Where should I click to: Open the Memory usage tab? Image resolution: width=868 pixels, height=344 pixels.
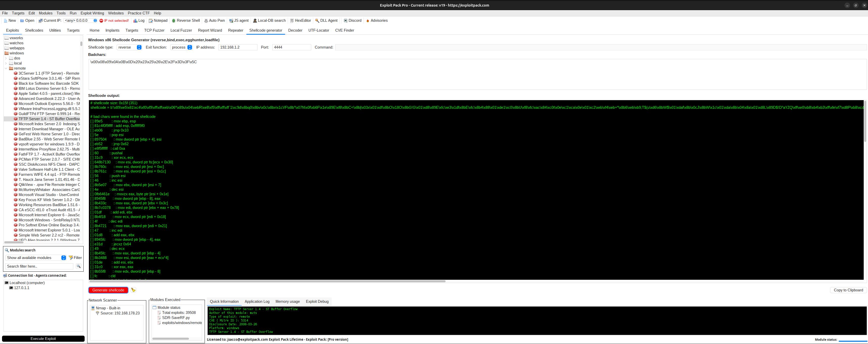click(287, 302)
